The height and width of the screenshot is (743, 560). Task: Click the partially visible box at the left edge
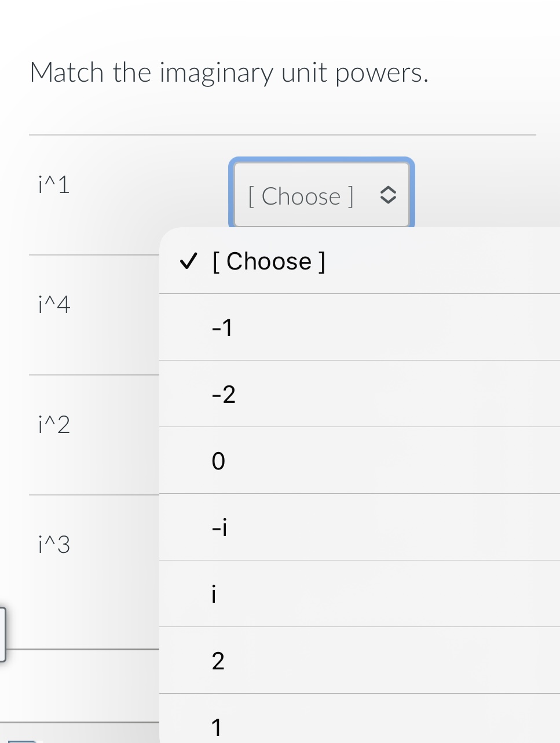pyautogui.click(x=3, y=634)
